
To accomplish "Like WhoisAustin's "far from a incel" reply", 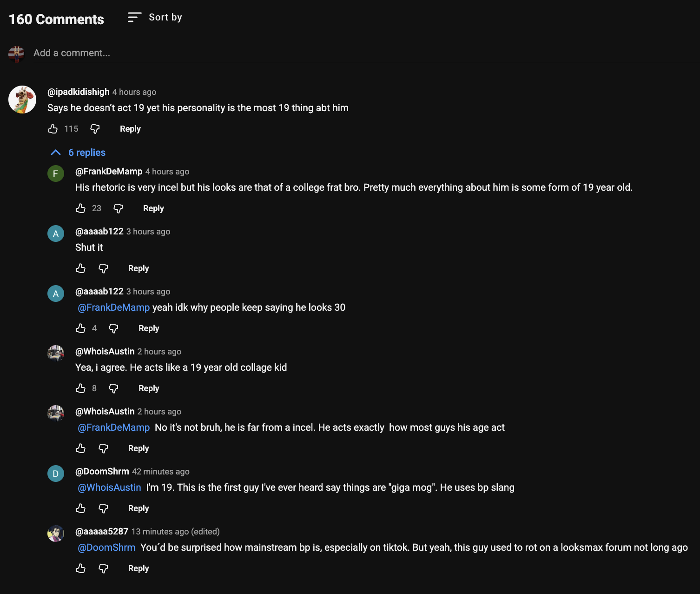I will tap(81, 448).
